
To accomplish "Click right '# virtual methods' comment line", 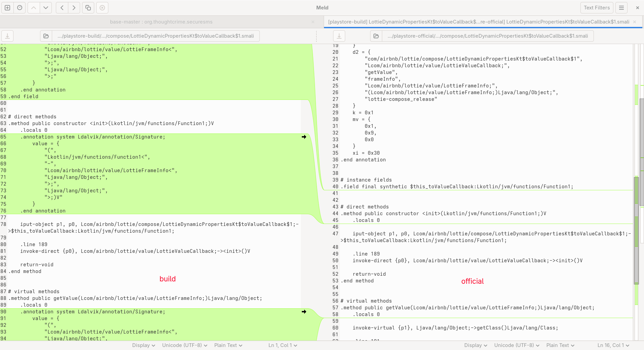I will [366, 301].
